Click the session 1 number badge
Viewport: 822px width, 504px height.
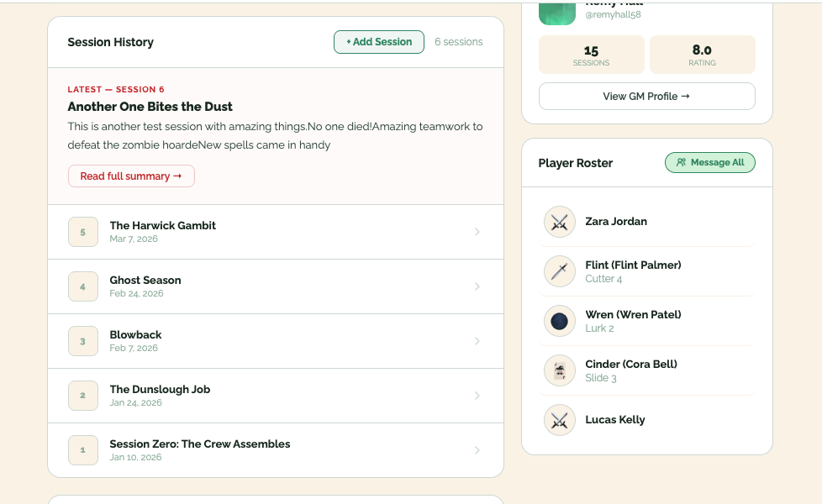83,450
